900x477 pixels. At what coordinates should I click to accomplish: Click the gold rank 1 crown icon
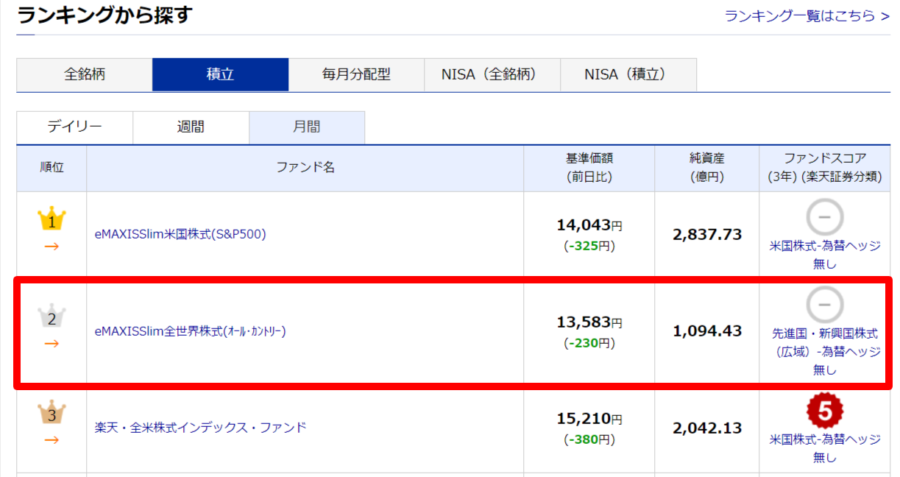click(x=52, y=219)
